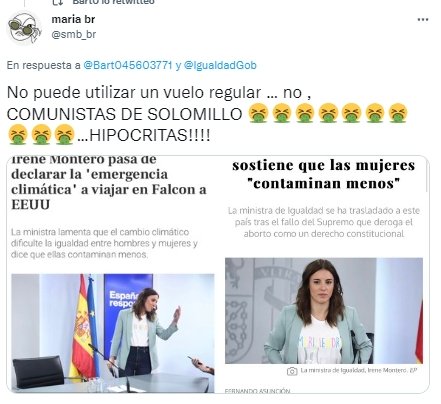
Task: Open left article image with Spanish flag
Action: (x=113, y=332)
